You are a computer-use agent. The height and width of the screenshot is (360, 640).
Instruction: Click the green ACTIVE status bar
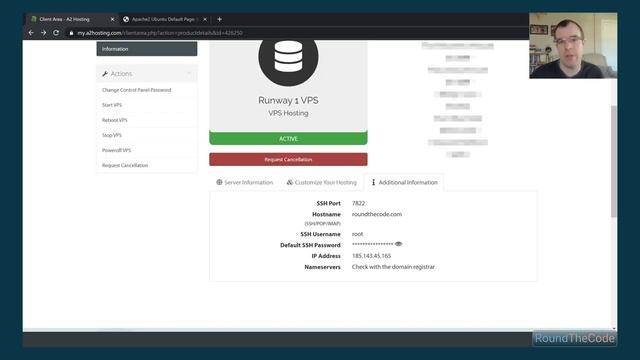[x=288, y=138]
